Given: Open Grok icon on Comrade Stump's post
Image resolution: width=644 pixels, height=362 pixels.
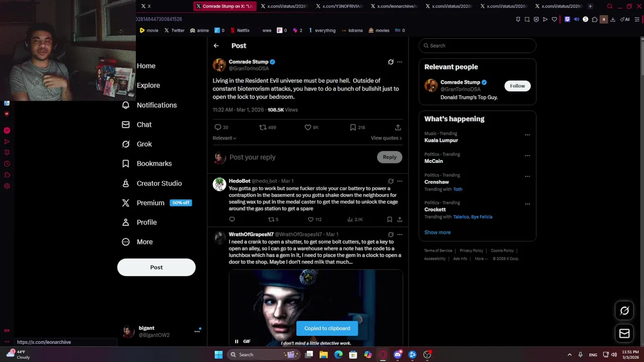Looking at the screenshot, I should coord(390,62).
